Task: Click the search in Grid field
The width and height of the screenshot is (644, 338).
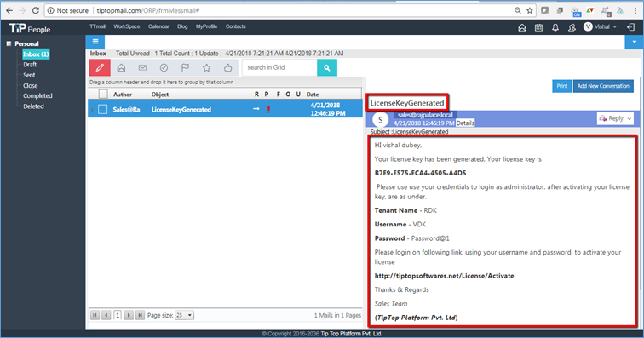Action: tap(279, 68)
